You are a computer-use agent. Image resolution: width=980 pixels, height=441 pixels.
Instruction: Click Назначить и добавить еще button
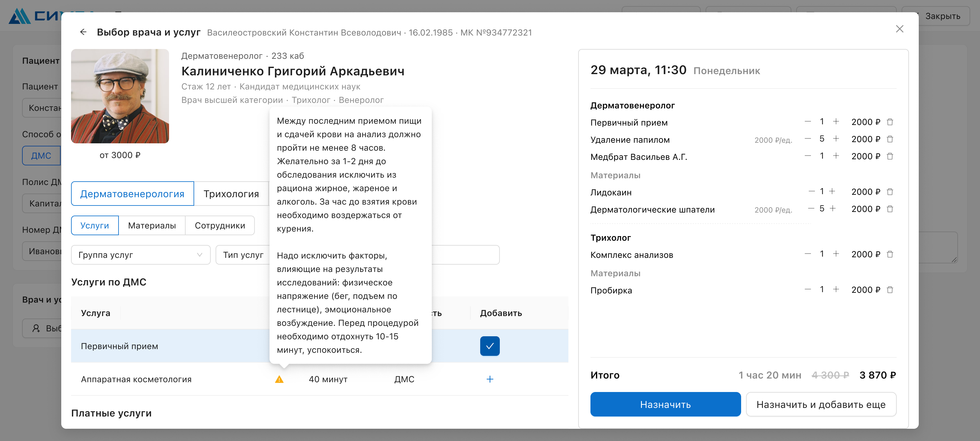click(x=821, y=404)
